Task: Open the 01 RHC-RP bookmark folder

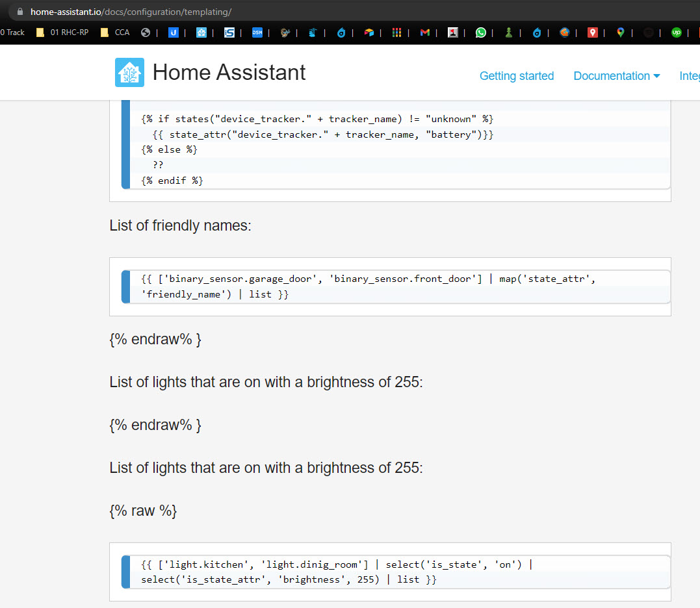Action: [62, 32]
